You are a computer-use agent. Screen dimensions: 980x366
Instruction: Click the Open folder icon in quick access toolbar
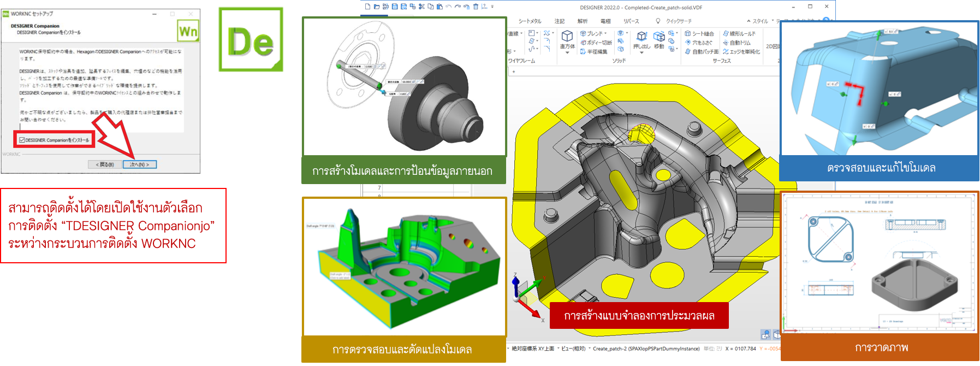pyautogui.click(x=377, y=7)
